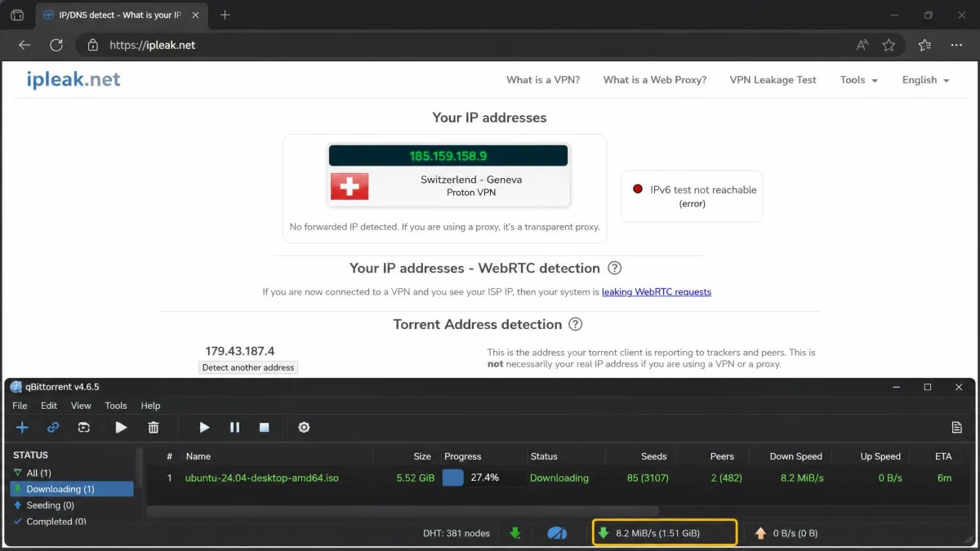Open the What is a Web Proxy? link
The height and width of the screenshot is (551, 980).
[655, 80]
